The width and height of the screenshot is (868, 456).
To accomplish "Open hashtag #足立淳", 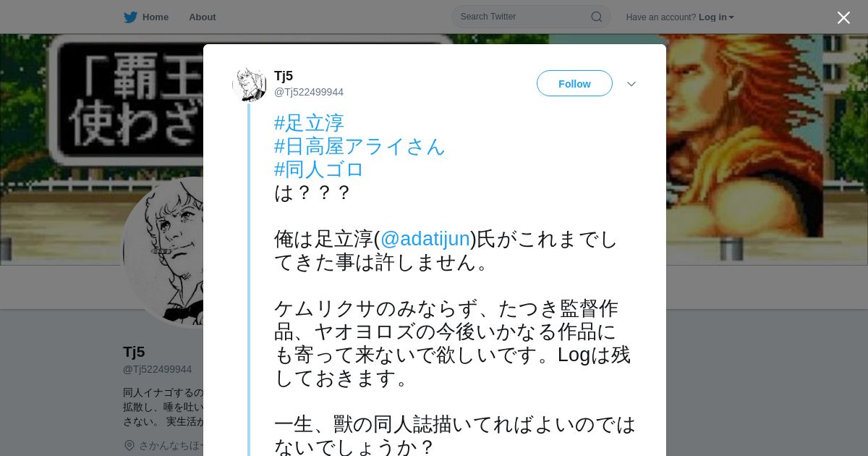I will (x=309, y=123).
